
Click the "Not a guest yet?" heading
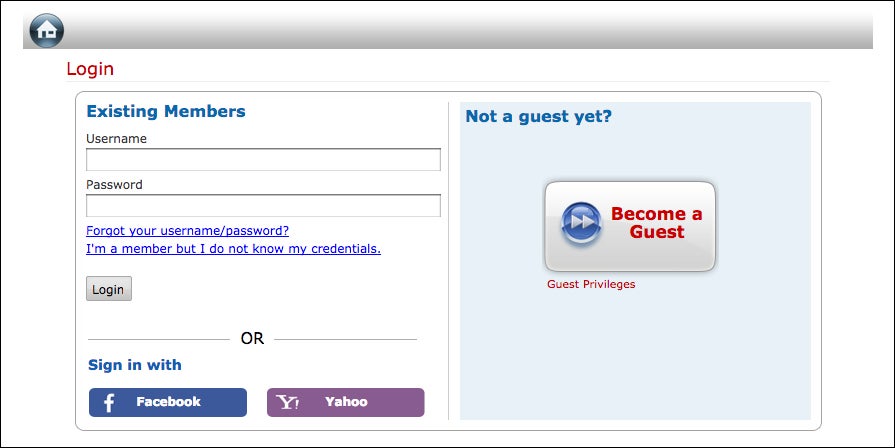(x=538, y=116)
